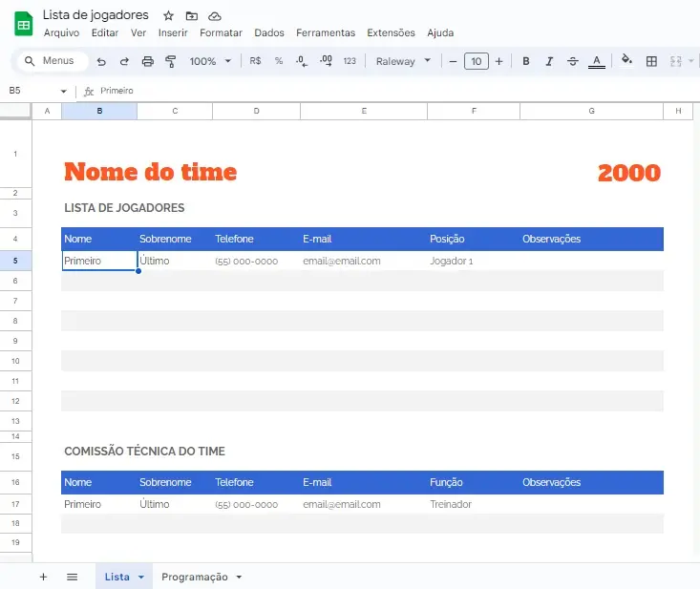Viewport: 700px width, 589px height.
Task: Open the Dados menu
Action: [269, 33]
